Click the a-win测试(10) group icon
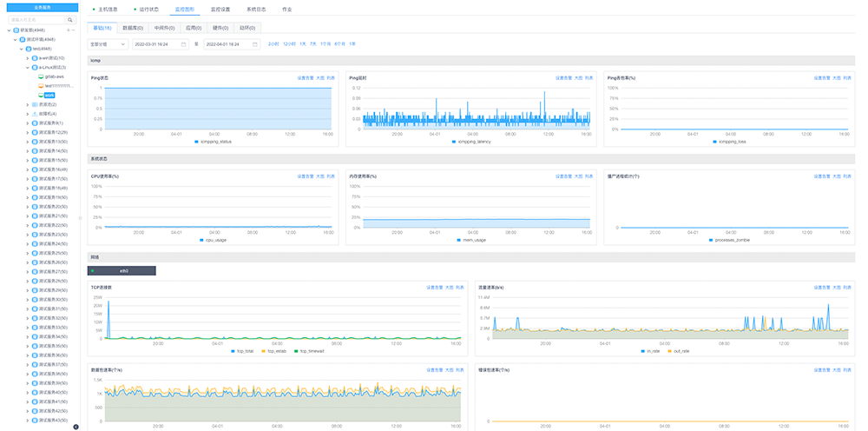This screenshot has height=431, width=868. click(35, 57)
